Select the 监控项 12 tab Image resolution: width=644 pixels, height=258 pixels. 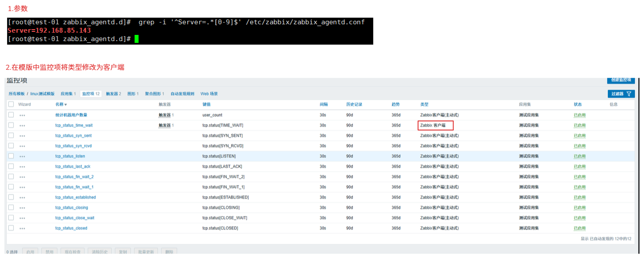pyautogui.click(x=91, y=94)
